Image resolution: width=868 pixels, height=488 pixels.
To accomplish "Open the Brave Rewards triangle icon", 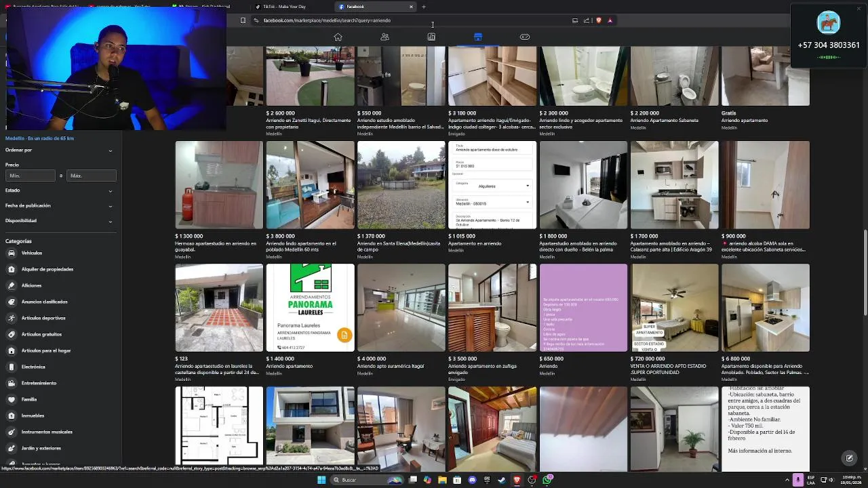I will click(x=610, y=20).
